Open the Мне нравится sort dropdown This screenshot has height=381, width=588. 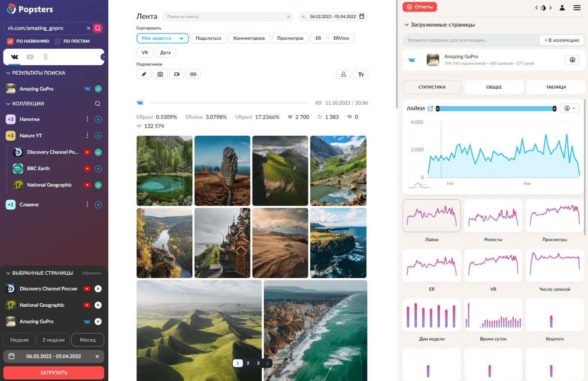[163, 38]
